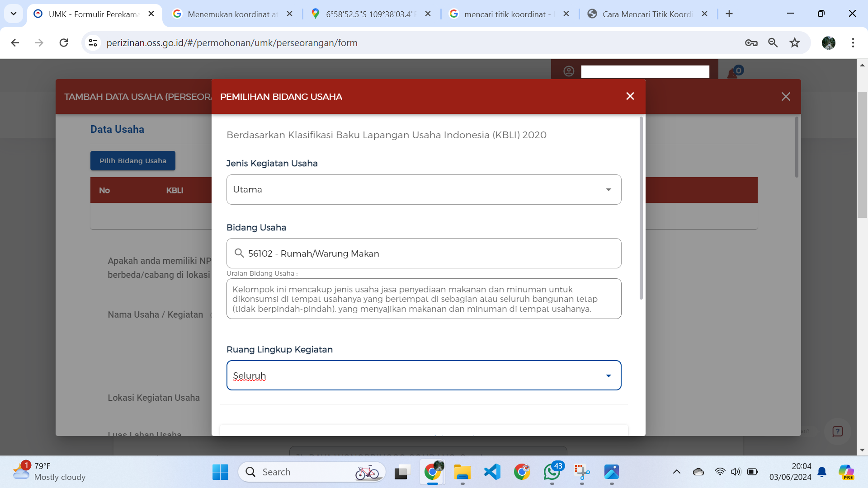Open the Jenis Kegiatan Usaha dropdown
Viewport: 868px width, 488px height.
pyautogui.click(x=424, y=189)
